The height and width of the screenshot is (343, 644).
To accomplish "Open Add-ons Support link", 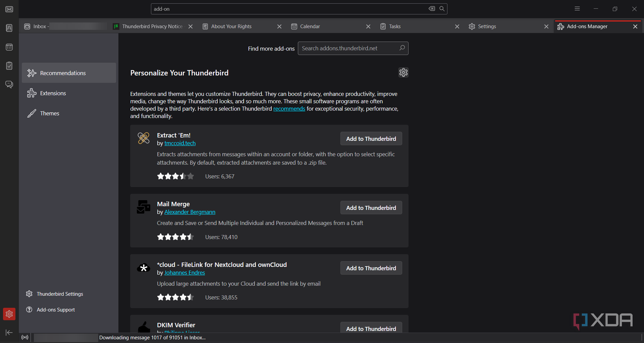I will [x=56, y=310].
